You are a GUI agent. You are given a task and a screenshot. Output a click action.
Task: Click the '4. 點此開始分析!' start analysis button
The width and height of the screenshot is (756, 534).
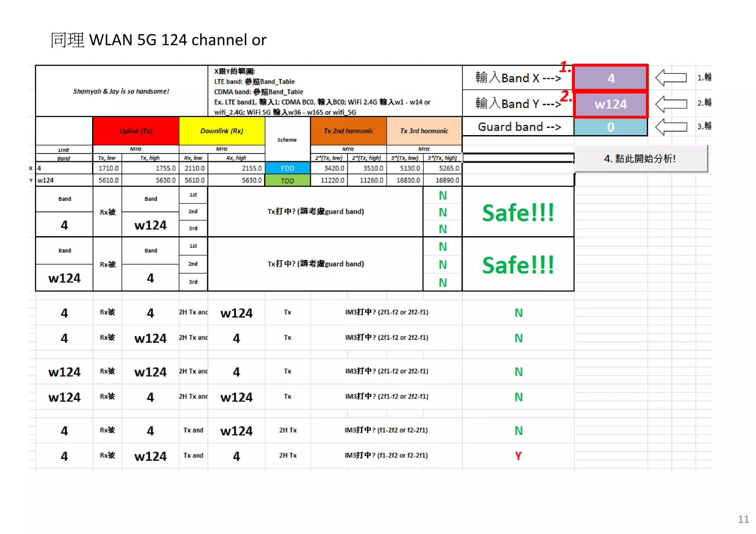(x=641, y=159)
